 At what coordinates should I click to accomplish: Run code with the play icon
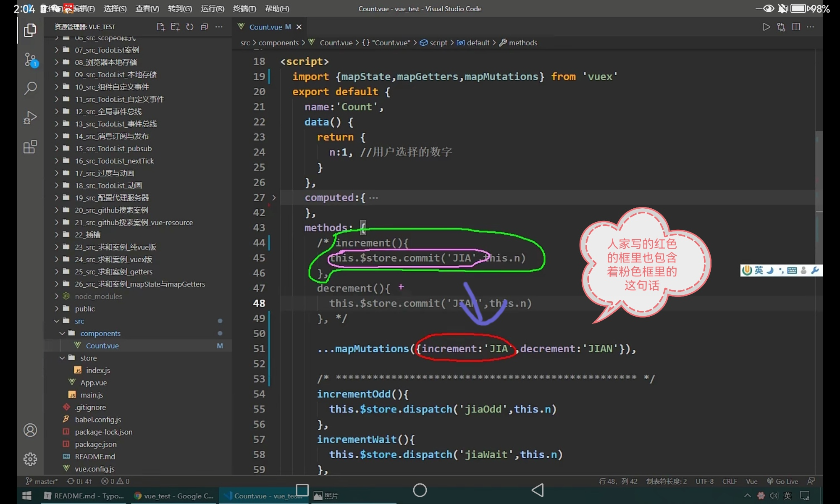coord(766,27)
